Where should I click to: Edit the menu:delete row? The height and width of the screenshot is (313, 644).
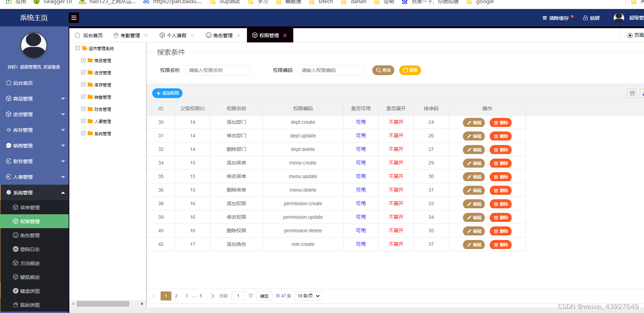(x=474, y=190)
